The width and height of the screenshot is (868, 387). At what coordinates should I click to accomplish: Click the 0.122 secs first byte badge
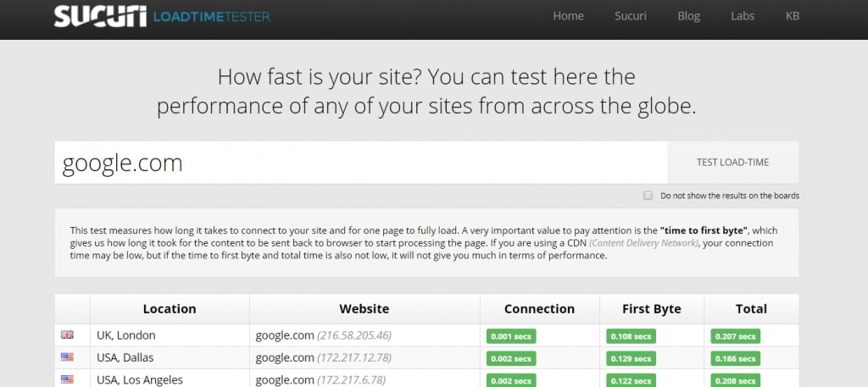[631, 380]
